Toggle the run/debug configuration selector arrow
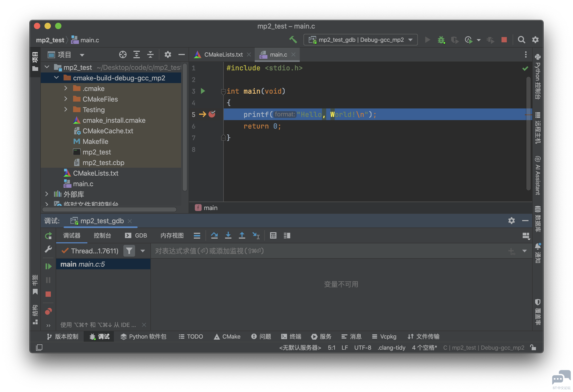 click(412, 40)
